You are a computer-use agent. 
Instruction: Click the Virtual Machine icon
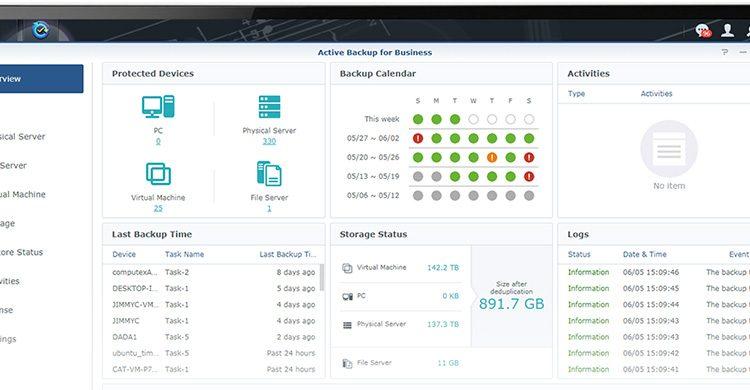pyautogui.click(x=158, y=174)
